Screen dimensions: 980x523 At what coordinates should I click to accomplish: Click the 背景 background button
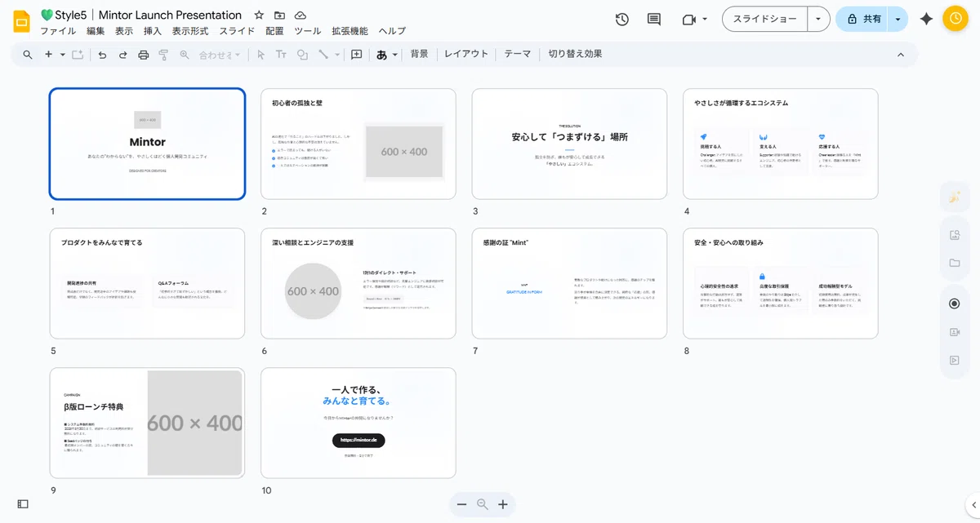point(419,55)
